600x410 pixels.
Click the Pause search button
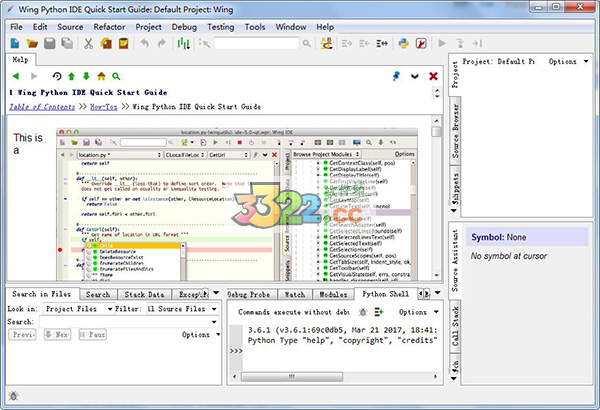92,335
